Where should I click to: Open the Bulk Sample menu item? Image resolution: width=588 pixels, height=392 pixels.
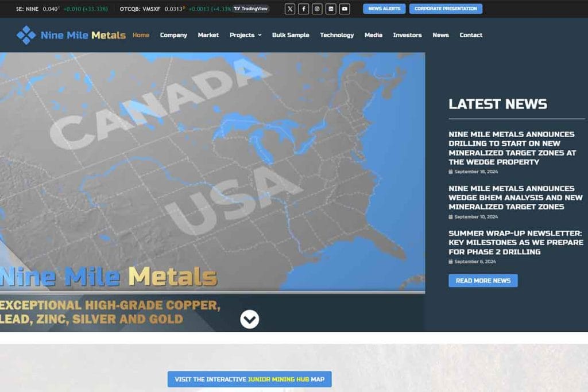coord(291,35)
